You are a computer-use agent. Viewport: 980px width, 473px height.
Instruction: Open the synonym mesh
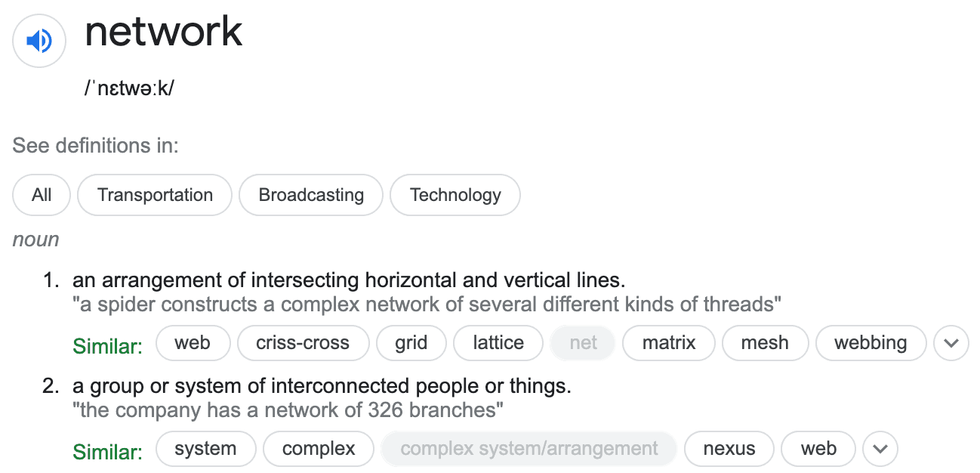click(x=765, y=343)
